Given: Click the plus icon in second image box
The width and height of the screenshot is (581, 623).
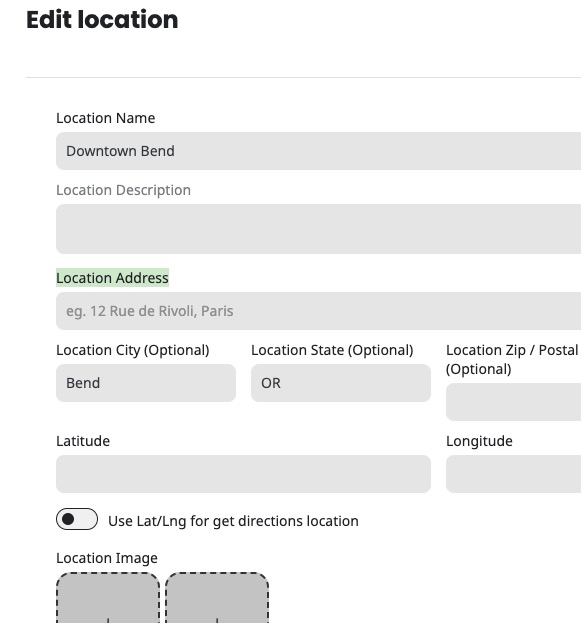Looking at the screenshot, I should pos(217,620).
